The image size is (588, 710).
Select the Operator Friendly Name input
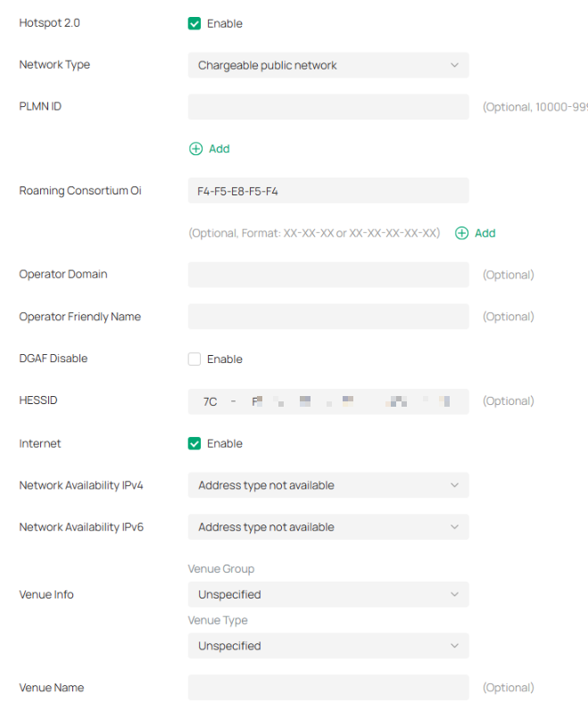(x=327, y=317)
